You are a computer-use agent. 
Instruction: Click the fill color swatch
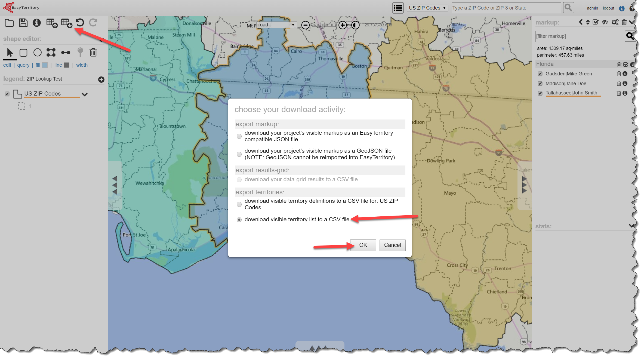click(x=45, y=65)
